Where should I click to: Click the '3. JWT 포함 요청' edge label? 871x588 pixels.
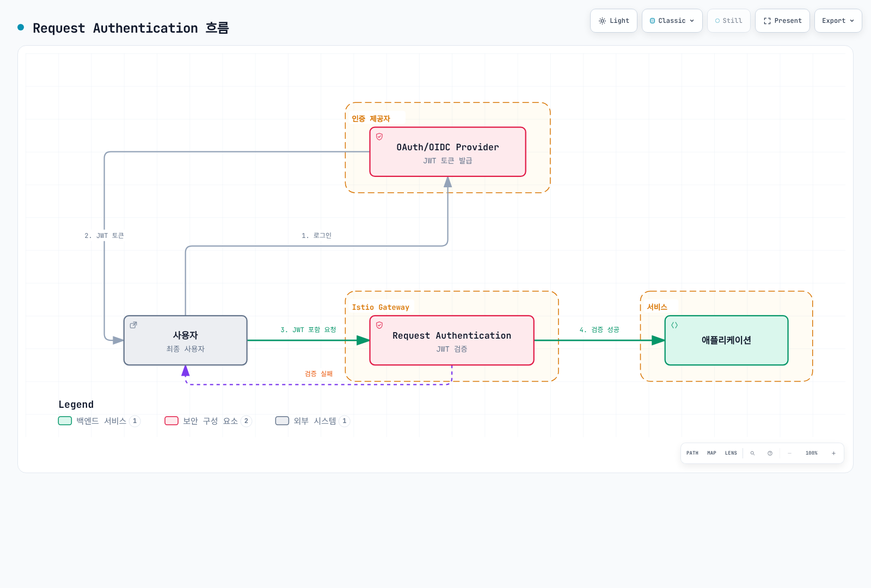pyautogui.click(x=308, y=330)
